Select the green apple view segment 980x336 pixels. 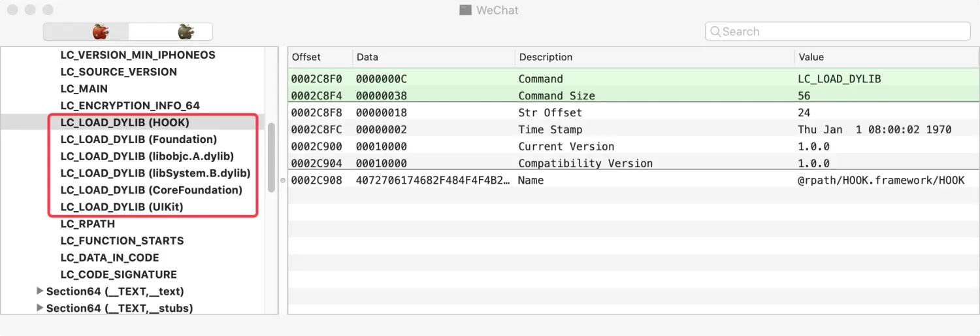click(171, 31)
